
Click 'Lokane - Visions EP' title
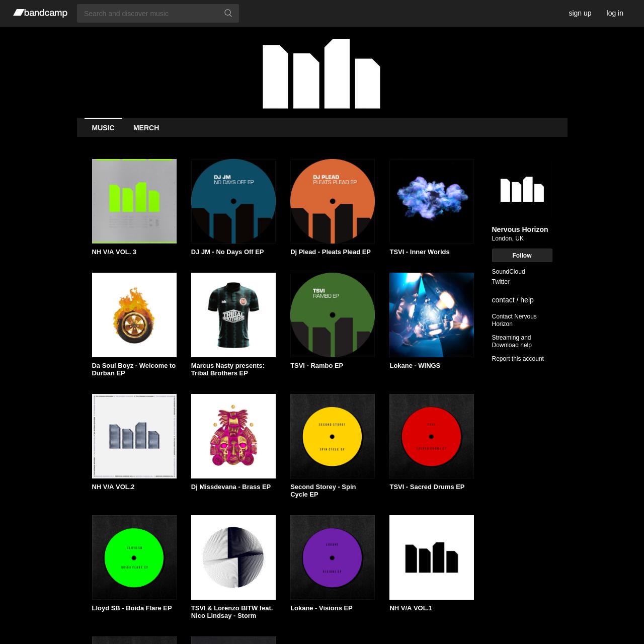click(x=321, y=608)
